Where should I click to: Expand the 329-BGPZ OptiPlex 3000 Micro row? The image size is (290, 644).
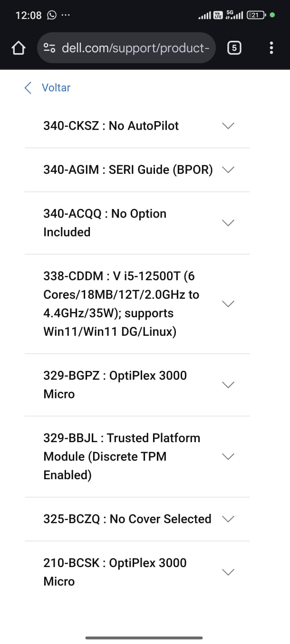click(229, 385)
